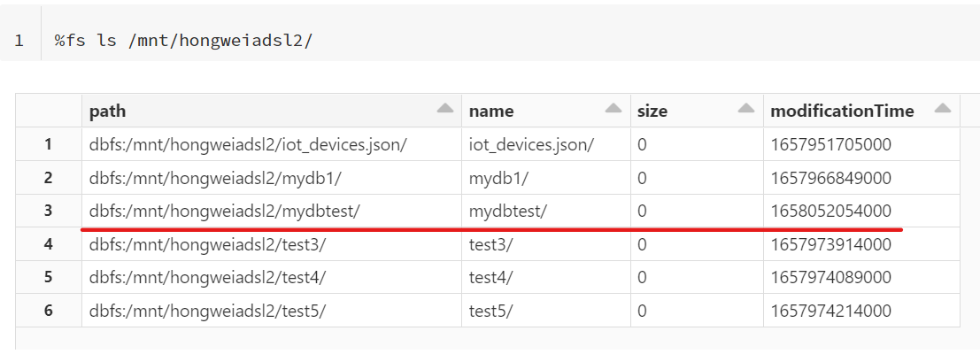The image size is (980, 354).
Task: Click the path column header label
Action: (x=107, y=112)
